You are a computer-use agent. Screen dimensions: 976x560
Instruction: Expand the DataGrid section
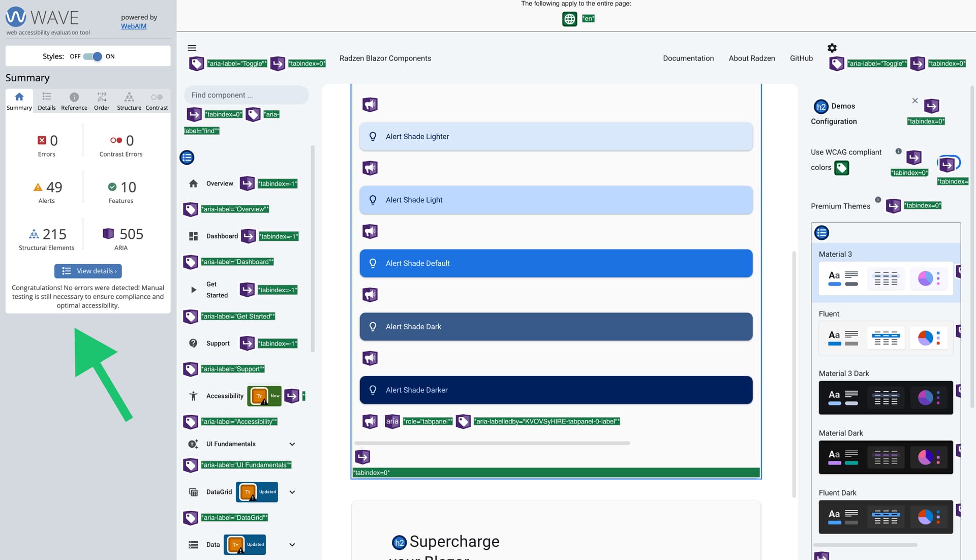point(292,492)
